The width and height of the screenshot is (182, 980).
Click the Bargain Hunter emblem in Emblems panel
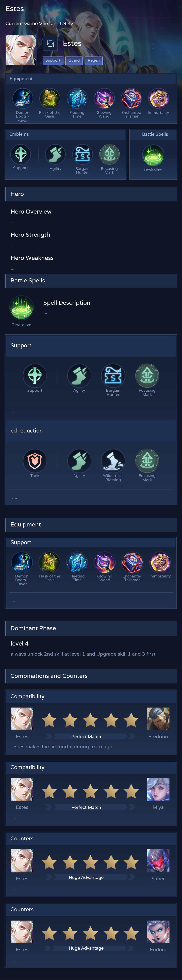pyautogui.click(x=82, y=154)
